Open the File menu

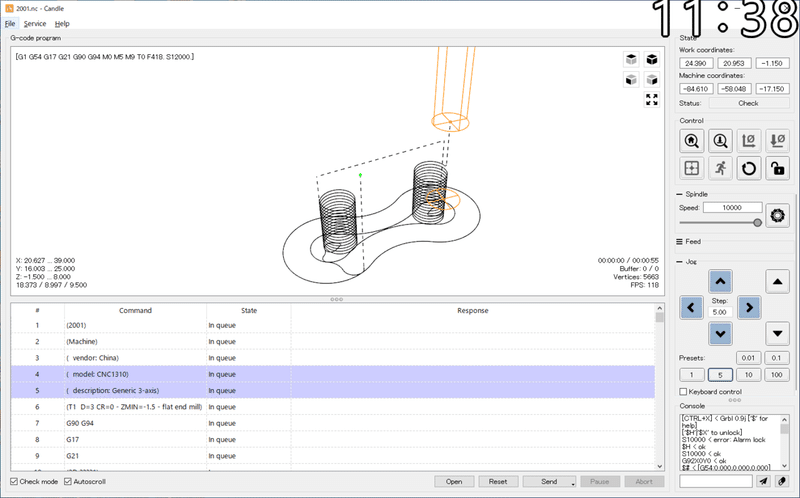tap(10, 23)
